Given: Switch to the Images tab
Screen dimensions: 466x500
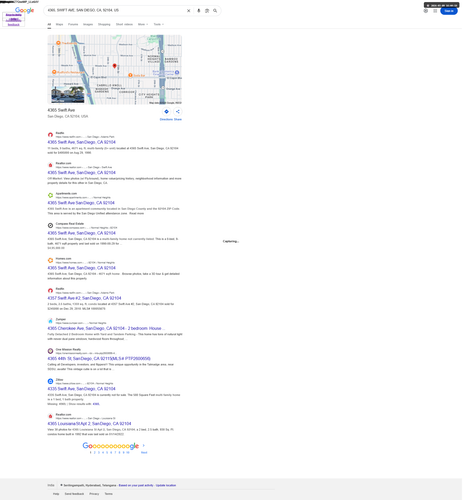Looking at the screenshot, I should 88,24.
